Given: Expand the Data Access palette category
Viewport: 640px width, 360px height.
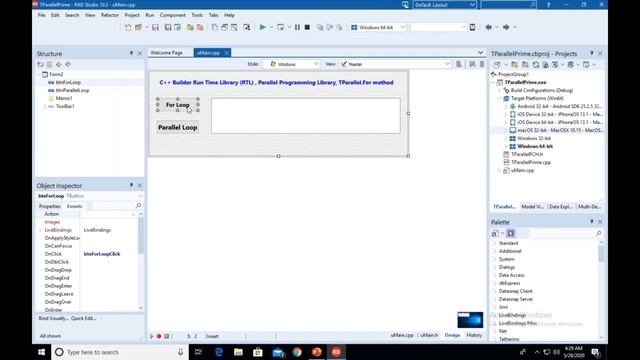Looking at the screenshot, I should coord(495,275).
